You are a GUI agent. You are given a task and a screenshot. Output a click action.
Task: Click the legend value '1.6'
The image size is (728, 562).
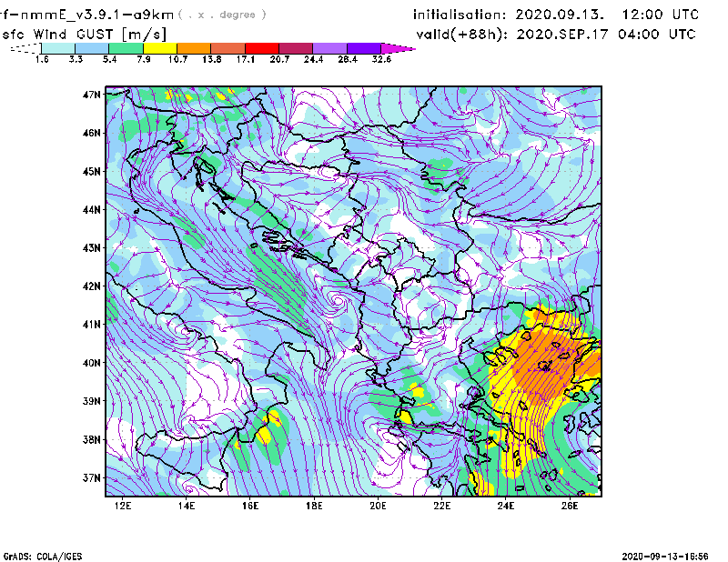coord(42,59)
